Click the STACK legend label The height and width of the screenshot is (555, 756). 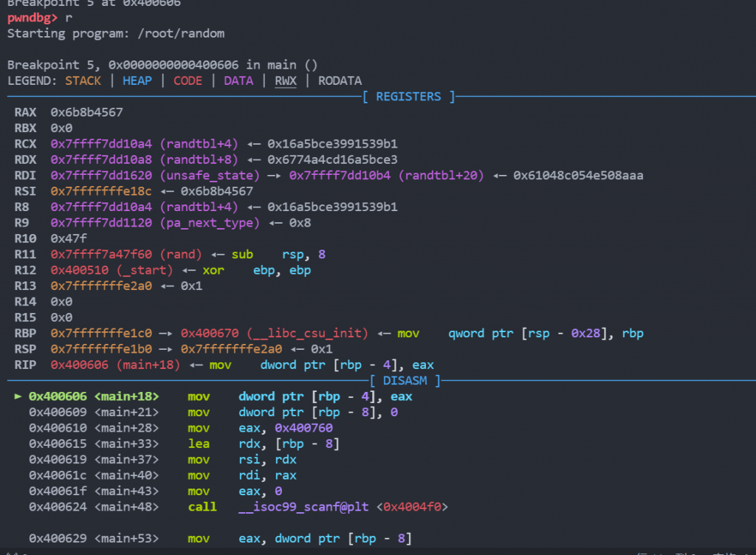click(x=83, y=81)
